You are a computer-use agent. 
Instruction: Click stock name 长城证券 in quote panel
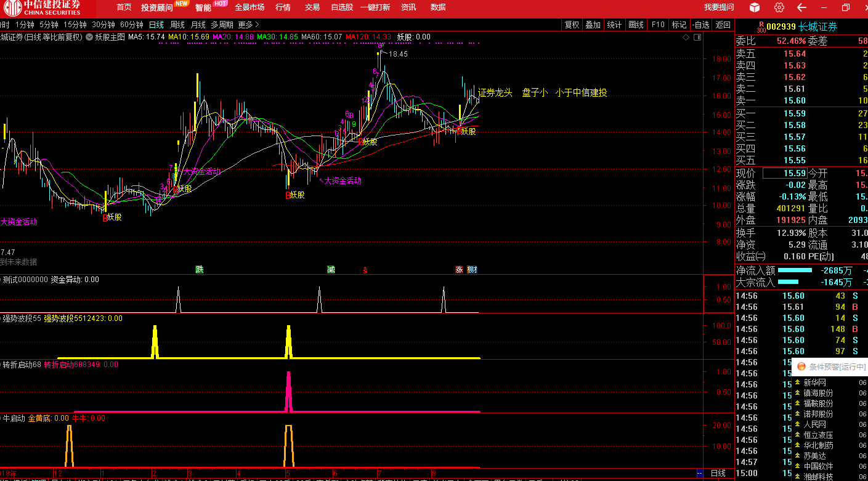click(x=818, y=26)
